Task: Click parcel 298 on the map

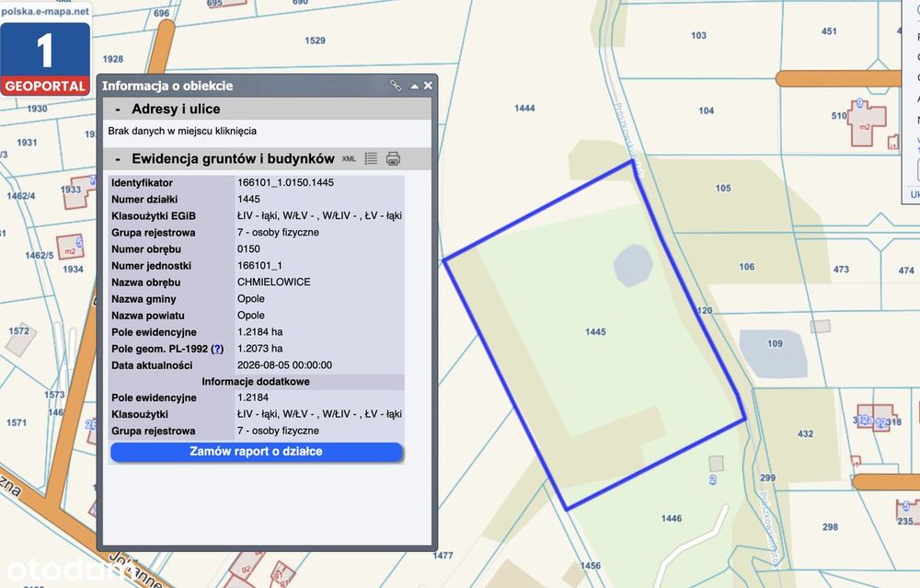Action: point(830,527)
